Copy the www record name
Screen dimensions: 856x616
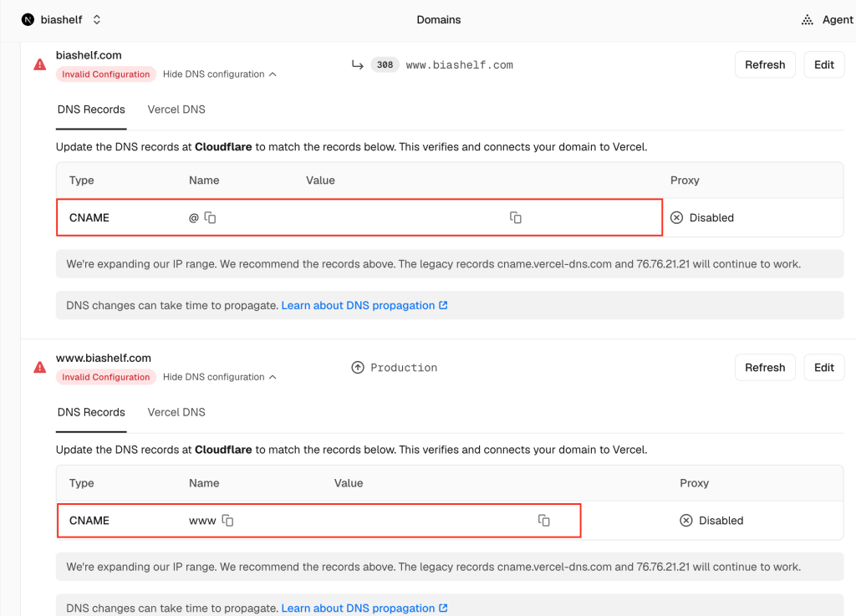point(227,521)
